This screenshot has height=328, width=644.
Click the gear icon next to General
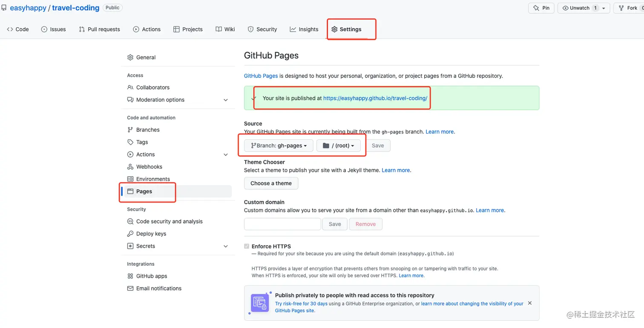click(130, 57)
